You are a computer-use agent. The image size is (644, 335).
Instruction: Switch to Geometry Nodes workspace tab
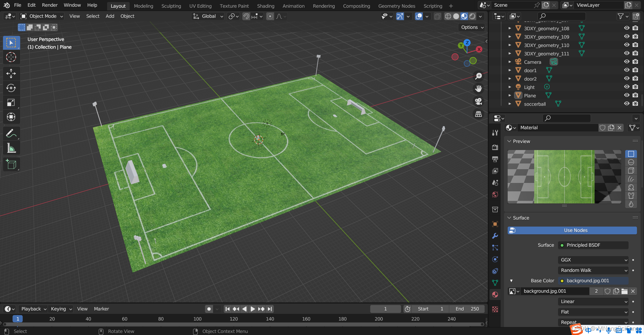tap(397, 6)
